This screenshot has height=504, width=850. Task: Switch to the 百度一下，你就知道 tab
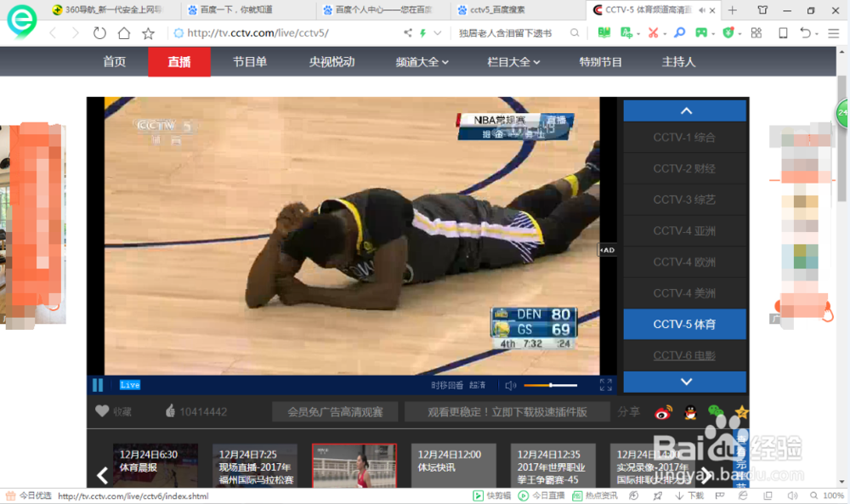(246, 9)
